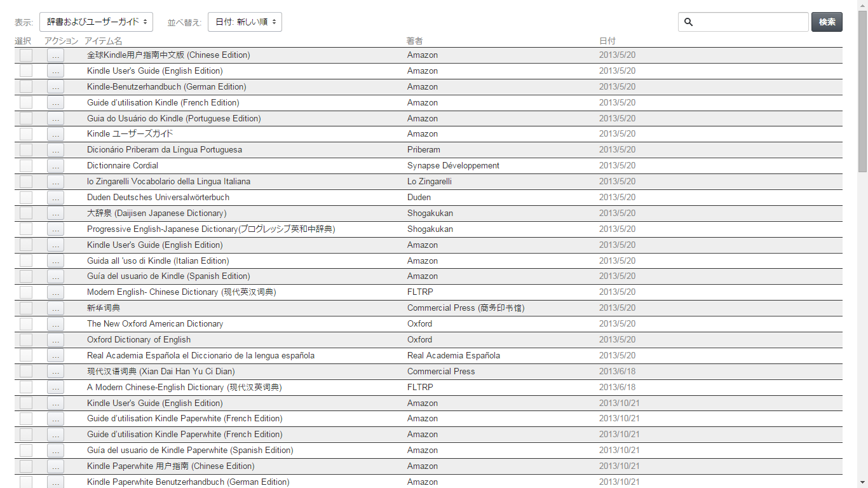This screenshot has height=488, width=868.
Task: Open actions for Dicionário Priberam da Língua Portuguesa
Action: tap(55, 150)
